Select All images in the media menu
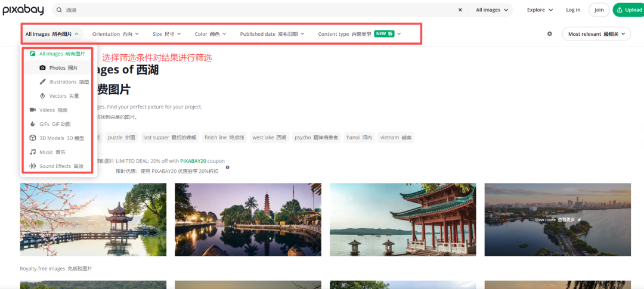This screenshot has height=289, width=644. point(58,54)
